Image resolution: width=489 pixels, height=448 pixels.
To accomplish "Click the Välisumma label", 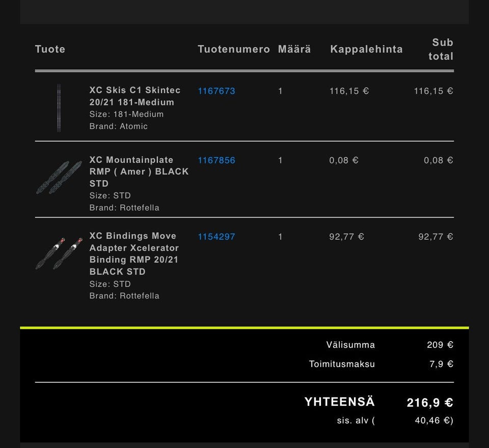I will [x=350, y=345].
